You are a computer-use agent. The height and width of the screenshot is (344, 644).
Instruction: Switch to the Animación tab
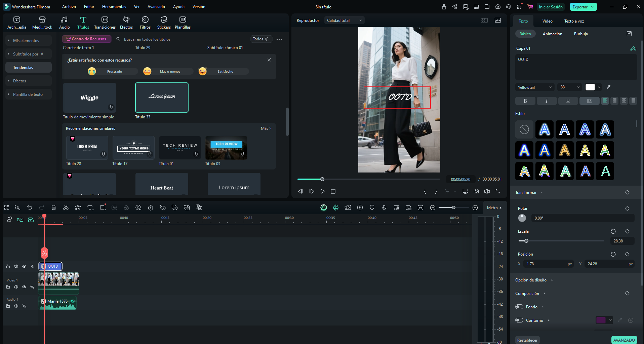(x=552, y=34)
